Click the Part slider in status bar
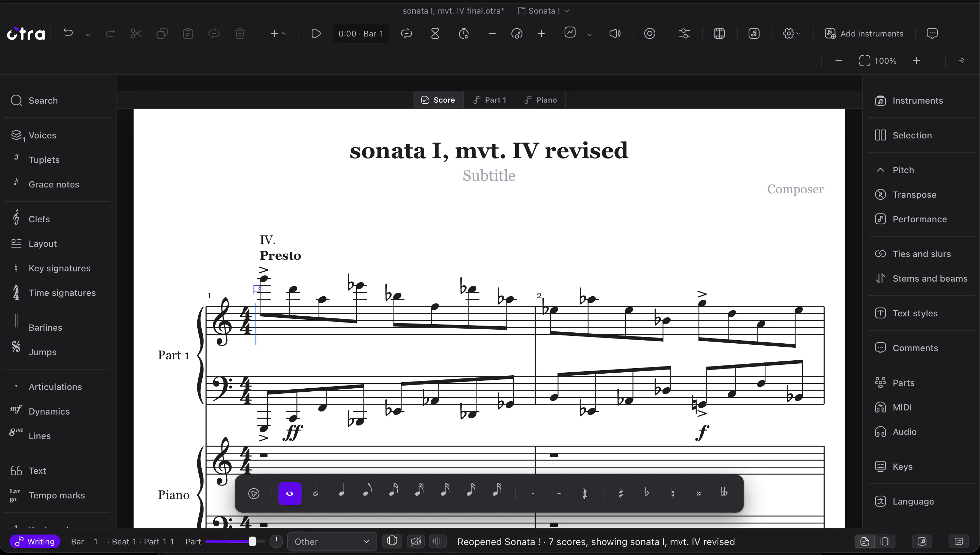Viewport: 980px width, 555px height. coord(235,542)
